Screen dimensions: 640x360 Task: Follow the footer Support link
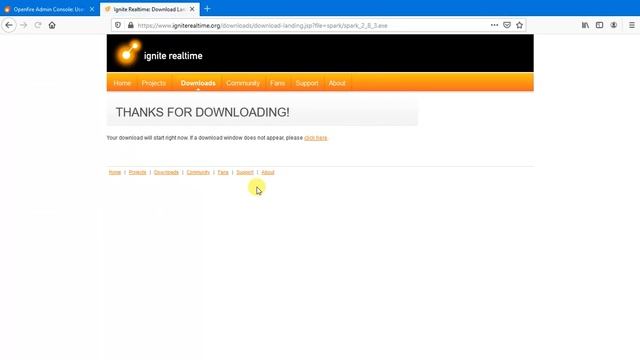point(245,172)
